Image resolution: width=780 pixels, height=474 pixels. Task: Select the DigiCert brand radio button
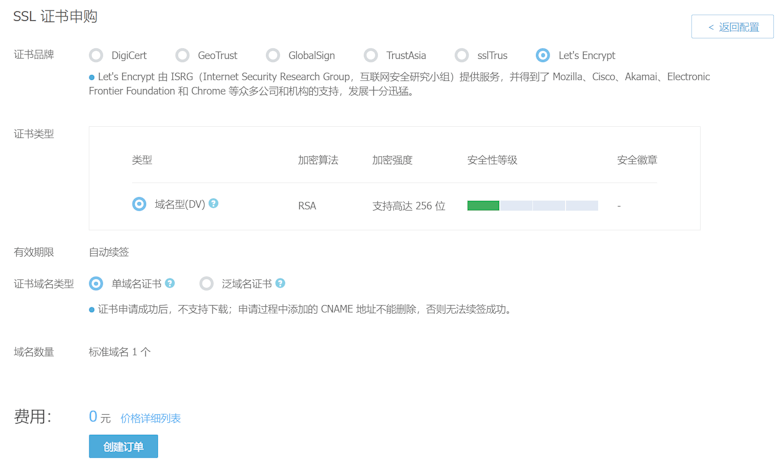(96, 55)
